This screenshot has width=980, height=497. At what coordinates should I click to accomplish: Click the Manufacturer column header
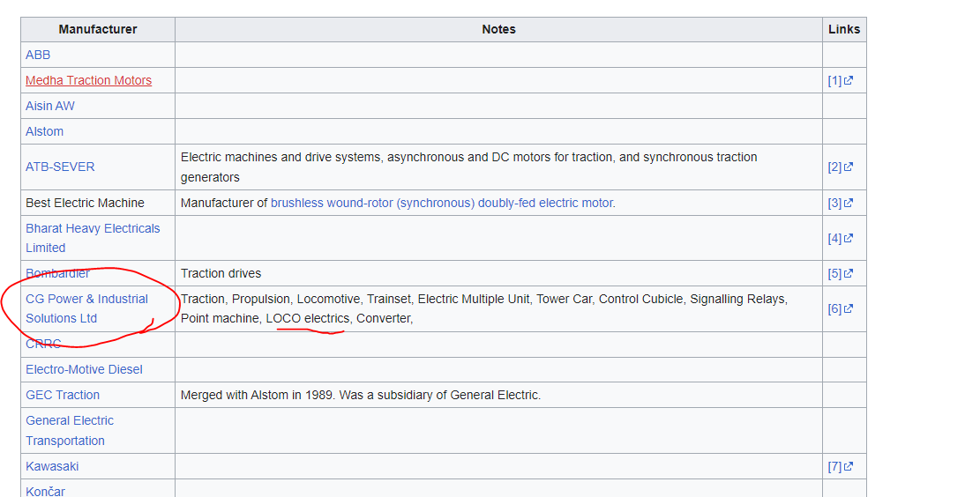pos(98,29)
